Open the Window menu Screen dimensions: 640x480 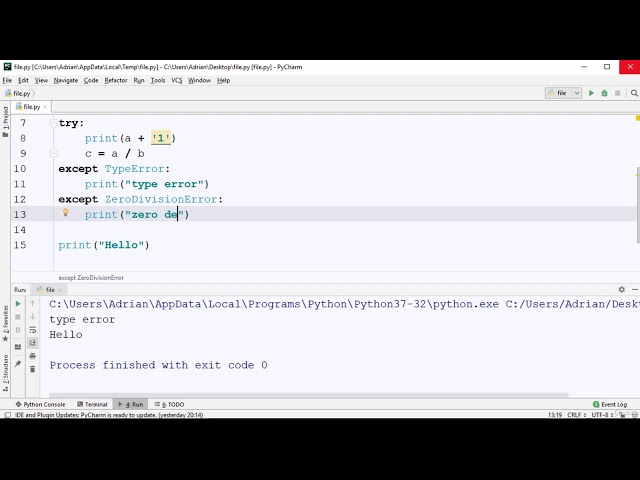pyautogui.click(x=199, y=80)
